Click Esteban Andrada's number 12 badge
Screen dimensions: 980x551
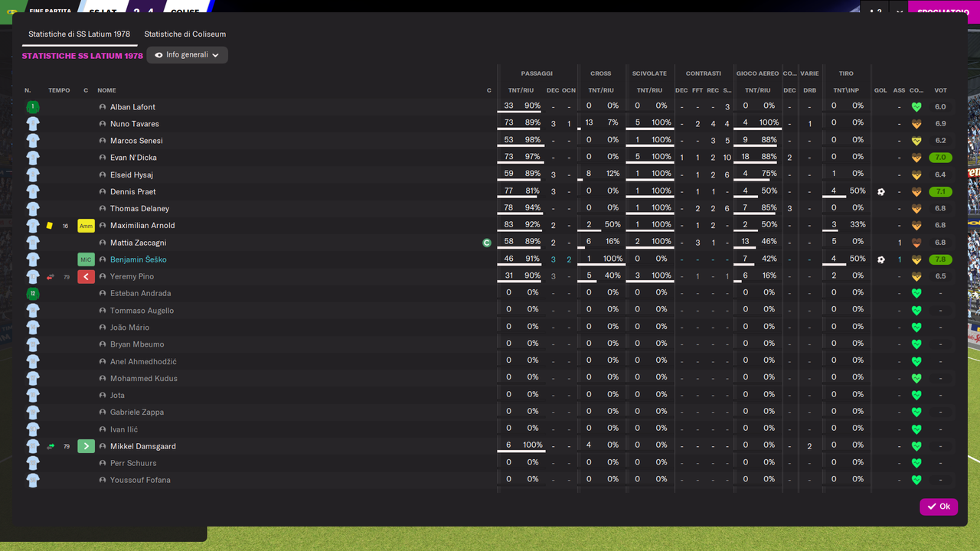point(33,294)
